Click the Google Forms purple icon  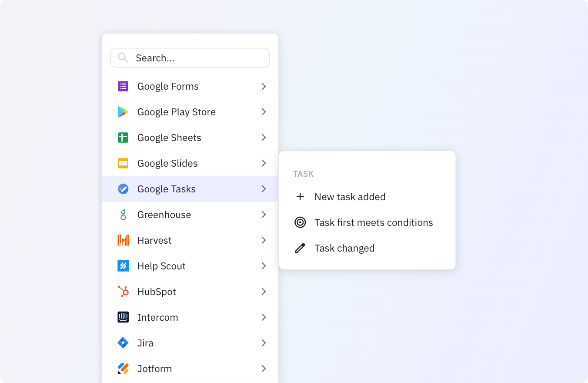[x=123, y=86]
